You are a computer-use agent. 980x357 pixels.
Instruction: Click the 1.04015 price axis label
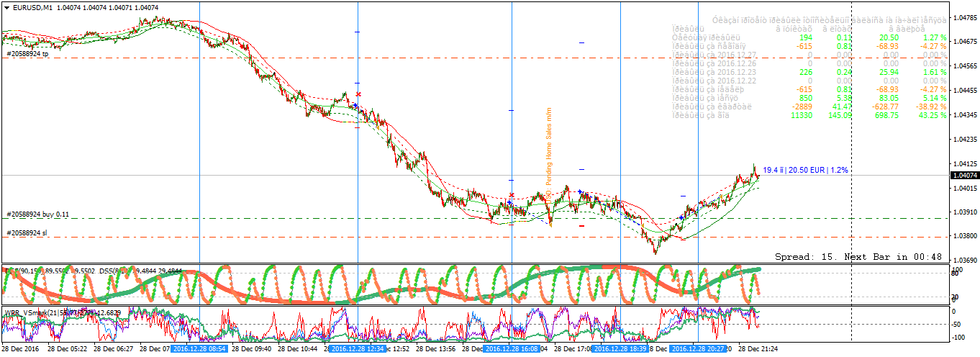coord(964,188)
